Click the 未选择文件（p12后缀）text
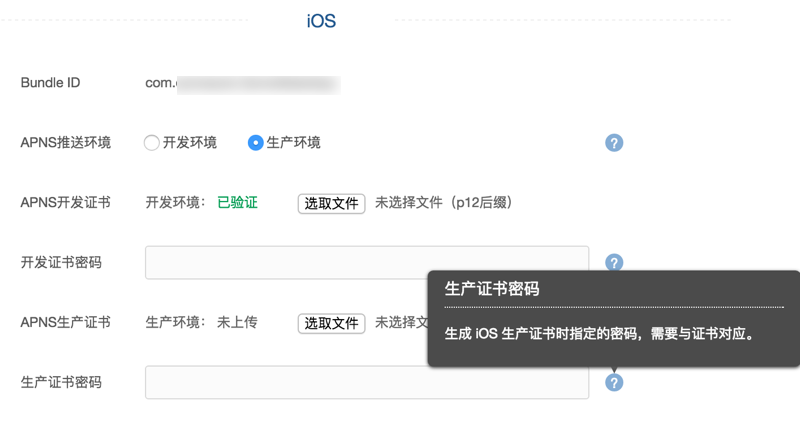 click(443, 203)
